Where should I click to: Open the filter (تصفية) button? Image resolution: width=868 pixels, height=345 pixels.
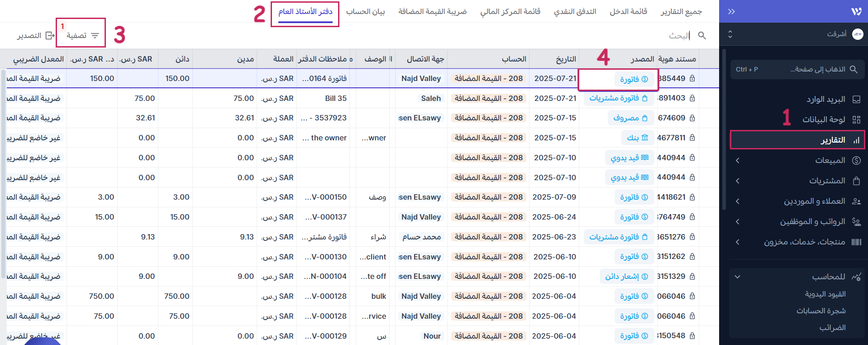click(82, 35)
